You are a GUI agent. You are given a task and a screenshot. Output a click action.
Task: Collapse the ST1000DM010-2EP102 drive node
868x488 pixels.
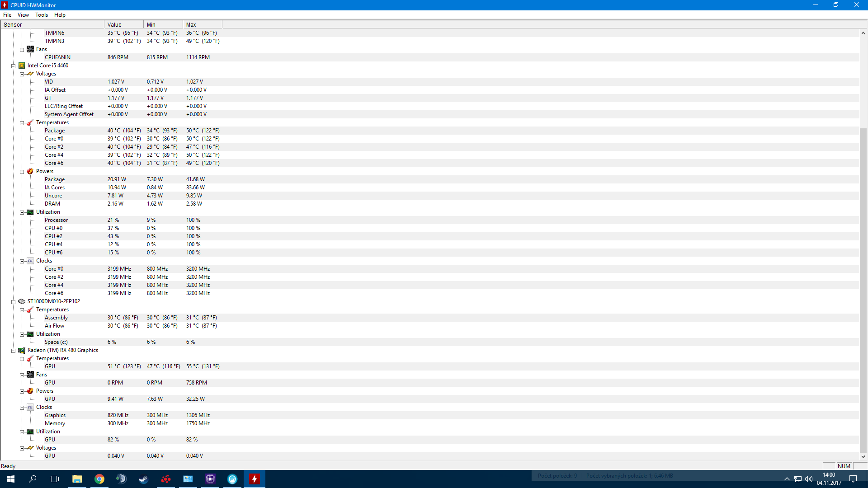(14, 302)
